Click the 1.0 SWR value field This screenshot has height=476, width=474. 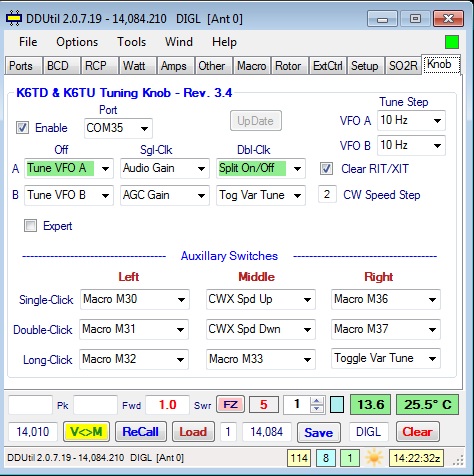tap(167, 405)
